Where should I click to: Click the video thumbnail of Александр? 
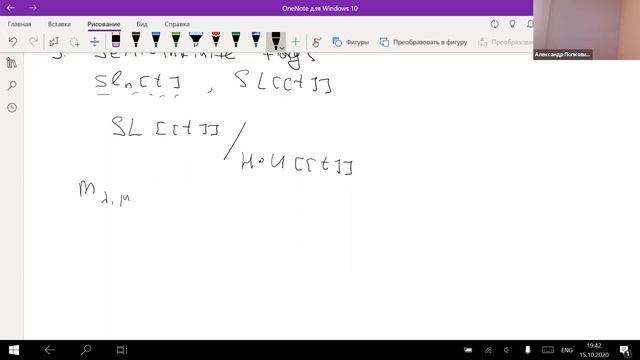tap(587, 29)
